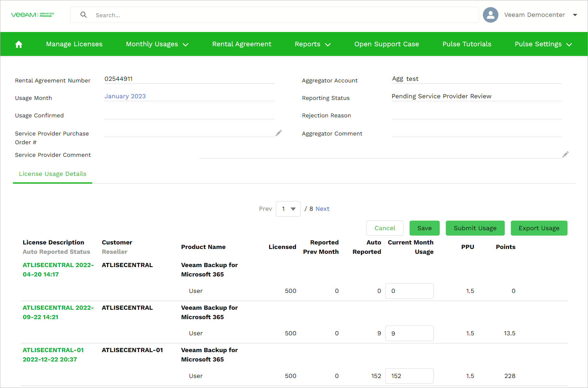Click current month usage field showing 152
This screenshot has height=388, width=588.
click(409, 376)
